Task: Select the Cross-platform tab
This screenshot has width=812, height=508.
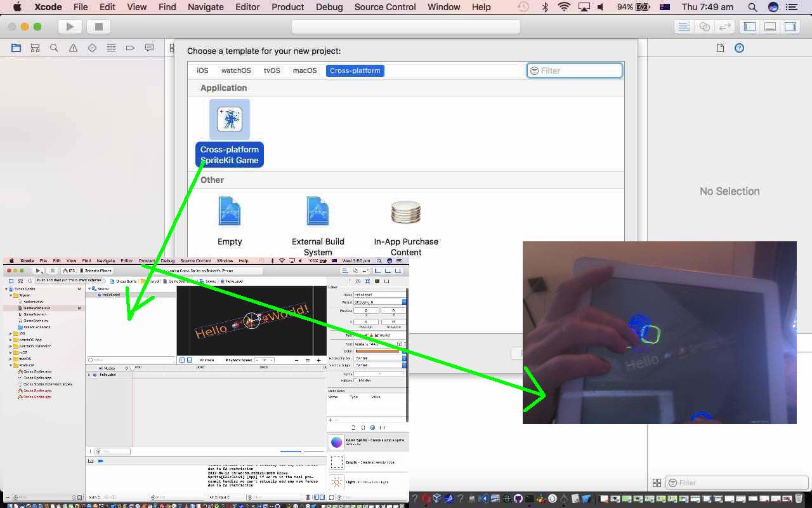Action: tap(355, 70)
